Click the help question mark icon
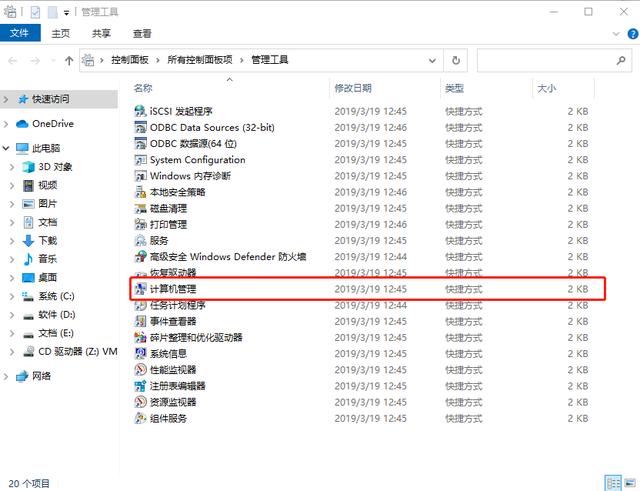640x491 pixels. click(x=633, y=33)
